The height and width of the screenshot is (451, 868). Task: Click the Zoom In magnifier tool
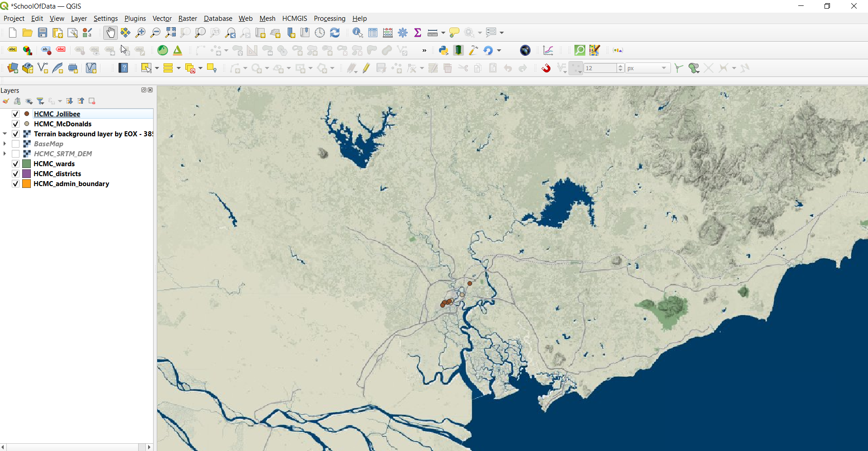140,33
